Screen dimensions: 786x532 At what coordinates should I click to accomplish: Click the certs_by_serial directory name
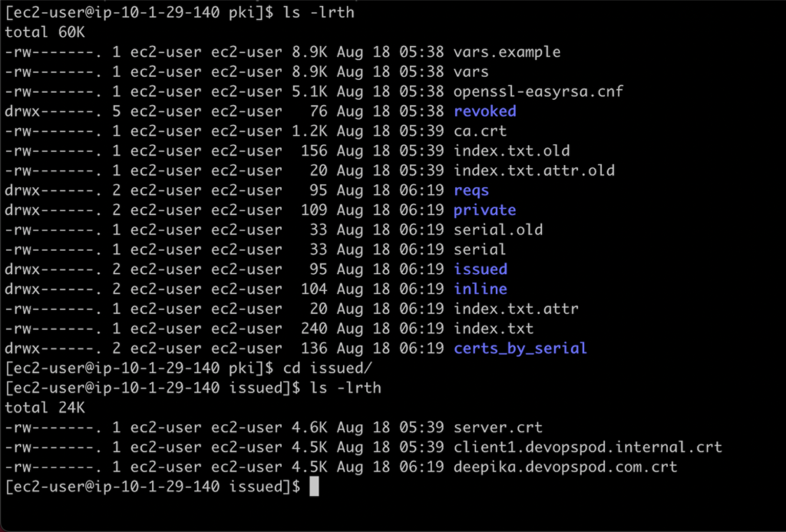coord(520,349)
